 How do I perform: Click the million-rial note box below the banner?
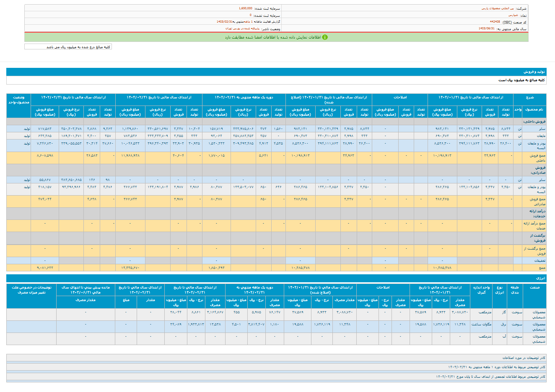[x=68, y=47]
